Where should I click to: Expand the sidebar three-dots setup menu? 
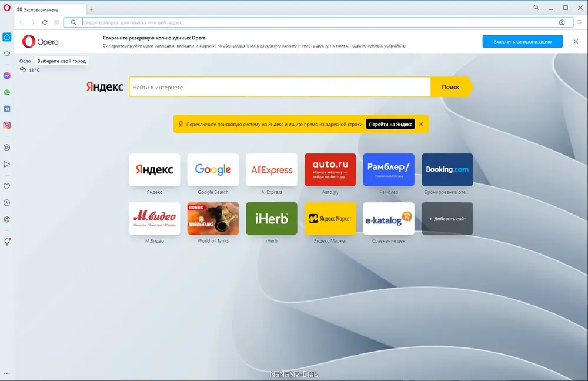[6, 373]
